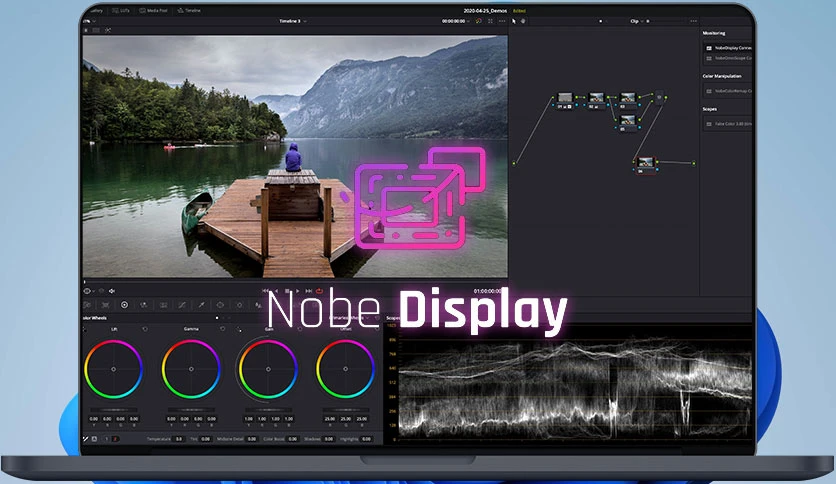Select the node editor pan hand tool
Screen dimensions: 836x484
pyautogui.click(x=523, y=21)
